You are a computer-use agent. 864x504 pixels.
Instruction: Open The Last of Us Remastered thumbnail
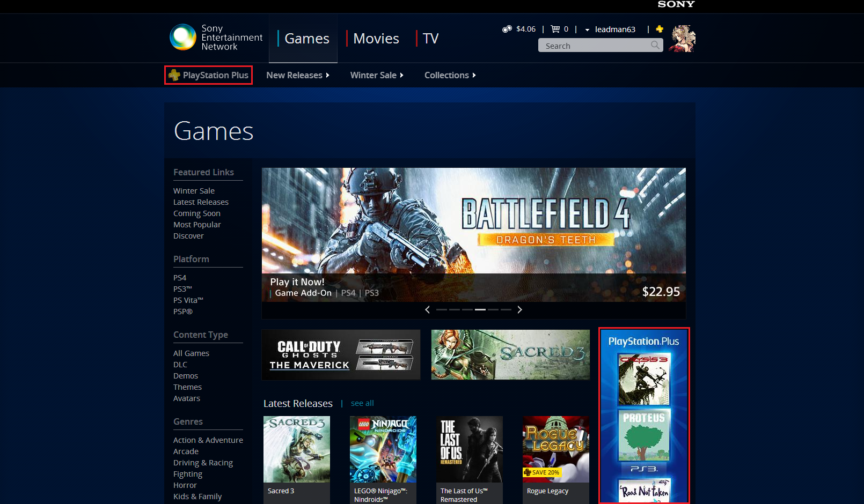(x=470, y=449)
